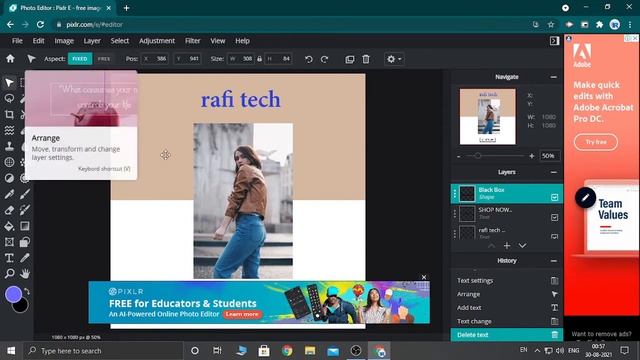Select the Eraser tool
The image size is (640, 360).
pos(9,210)
